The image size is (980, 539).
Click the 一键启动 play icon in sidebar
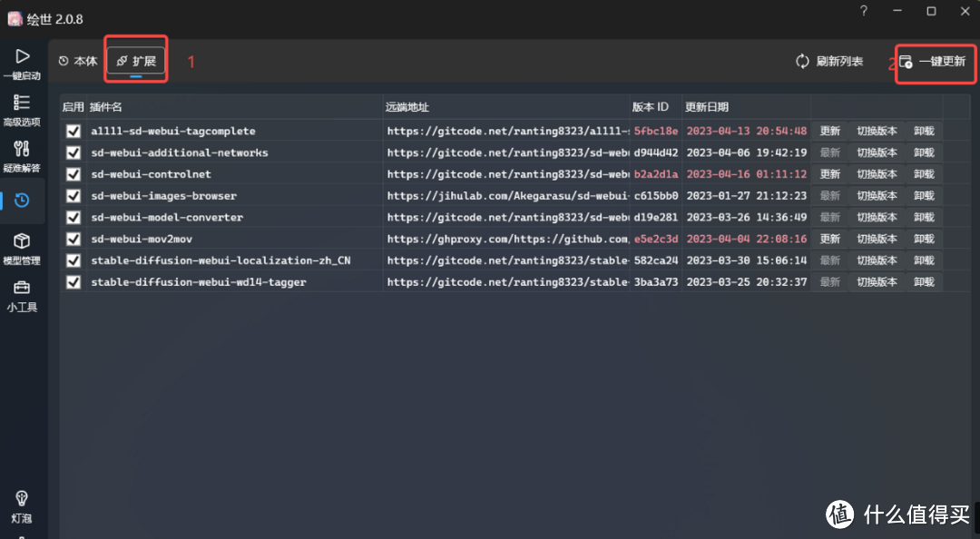click(22, 58)
